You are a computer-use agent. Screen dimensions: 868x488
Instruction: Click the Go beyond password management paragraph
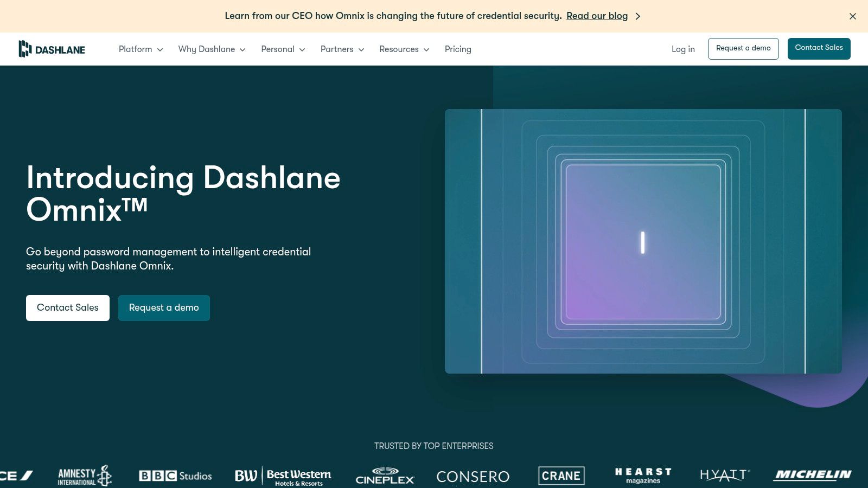click(169, 259)
